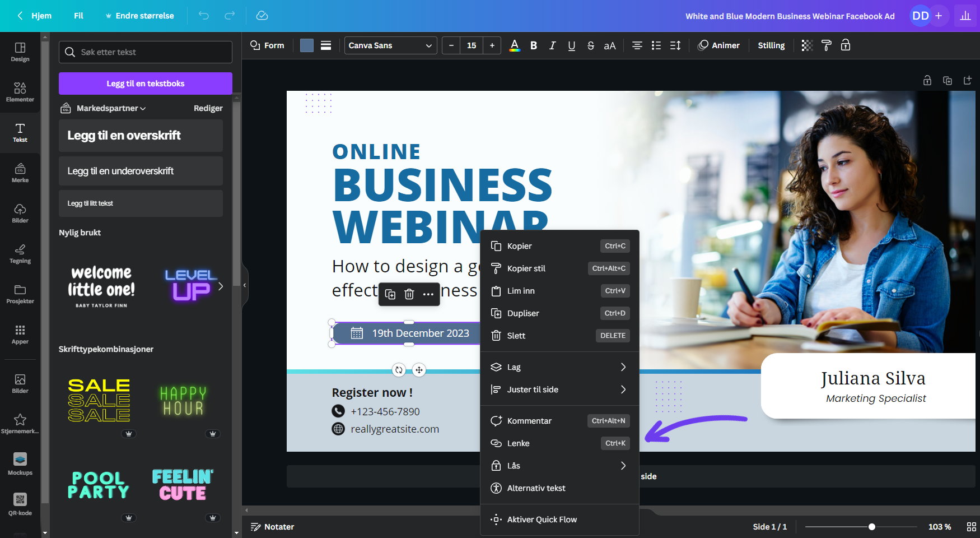The width and height of the screenshot is (980, 538).
Task: Open the transparency checkerboard icon
Action: [807, 45]
